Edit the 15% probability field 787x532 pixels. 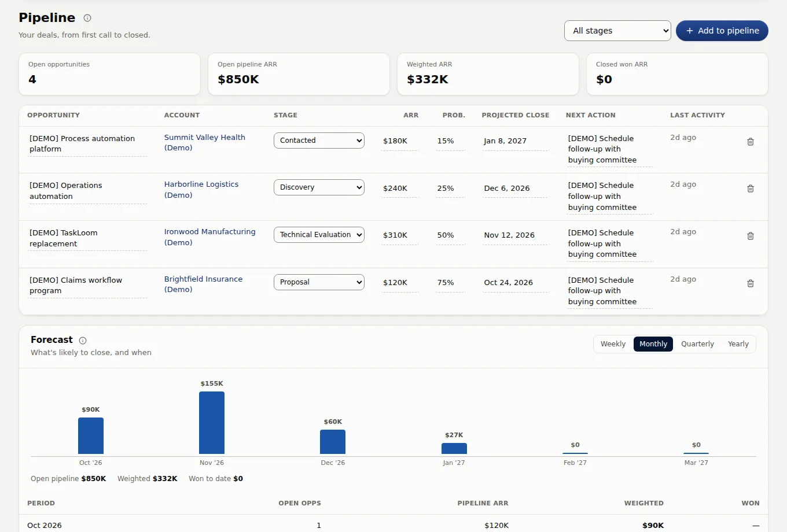[x=450, y=141]
